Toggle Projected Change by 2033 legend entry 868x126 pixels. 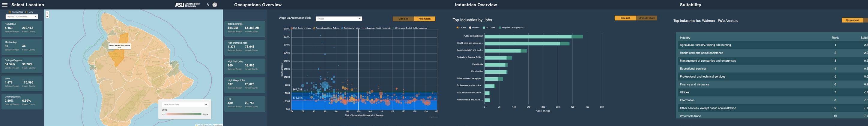click(512, 28)
